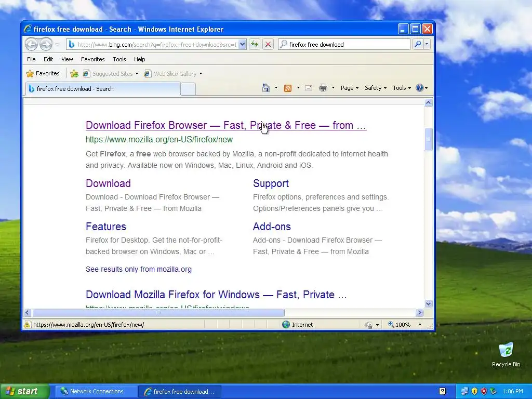Open the Favorites menu
The image size is (532, 399).
pos(92,59)
